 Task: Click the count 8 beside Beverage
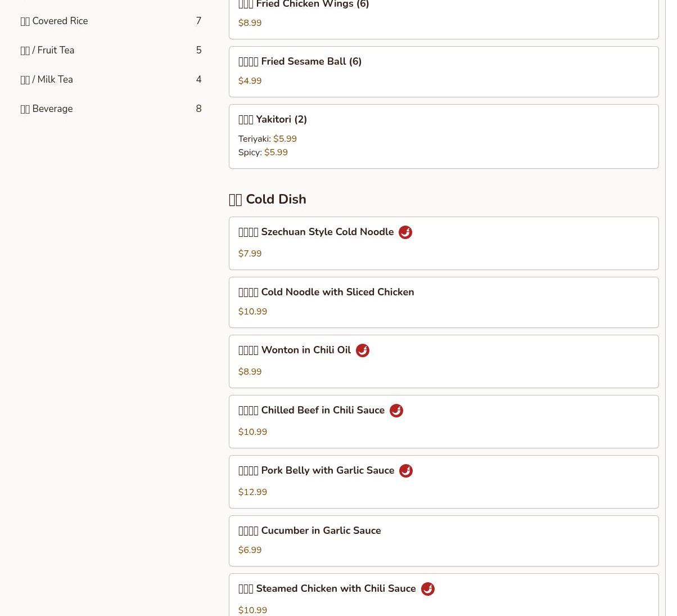pos(198,109)
